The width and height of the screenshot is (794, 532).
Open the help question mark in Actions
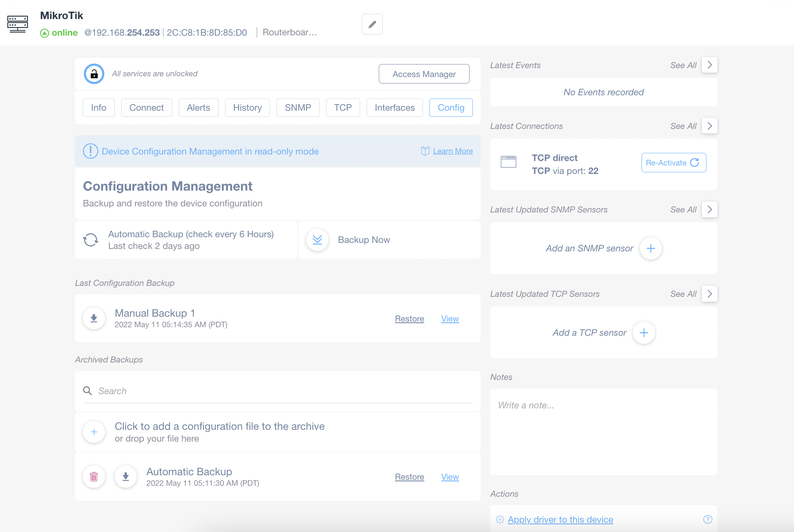tap(708, 519)
